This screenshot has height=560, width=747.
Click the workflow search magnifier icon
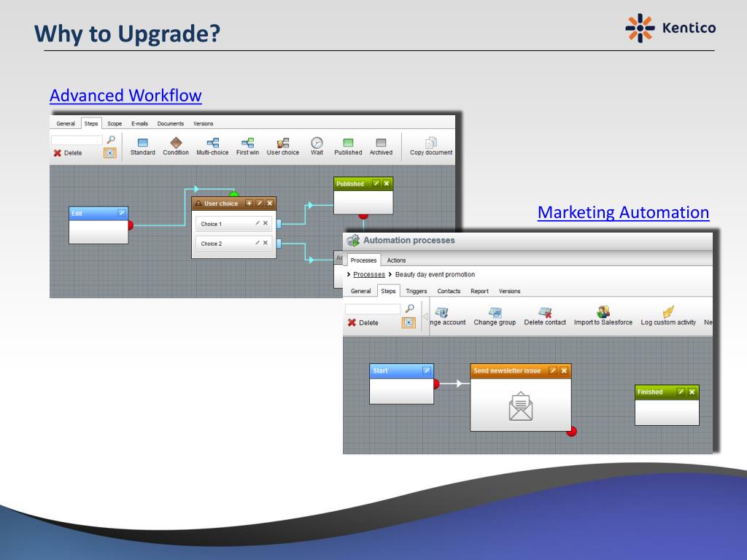pyautogui.click(x=111, y=139)
